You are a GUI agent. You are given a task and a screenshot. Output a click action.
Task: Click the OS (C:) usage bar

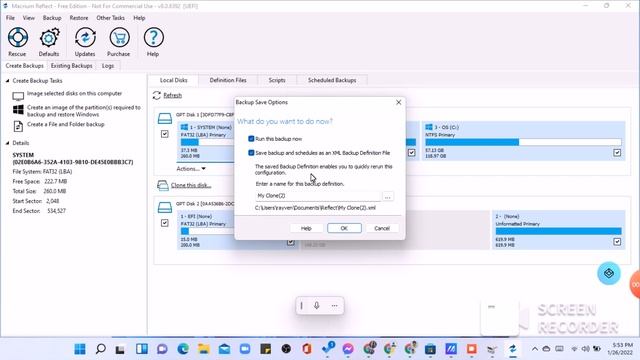(x=523, y=142)
